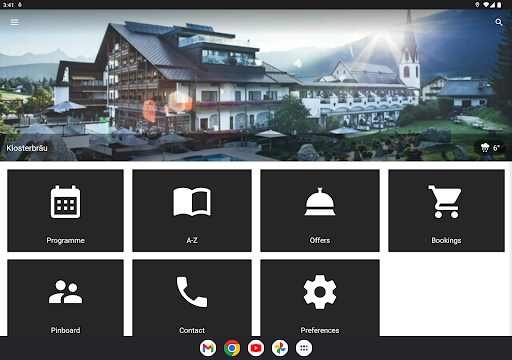Tap the search magnifier icon
This screenshot has width=512, height=360.
pos(499,22)
